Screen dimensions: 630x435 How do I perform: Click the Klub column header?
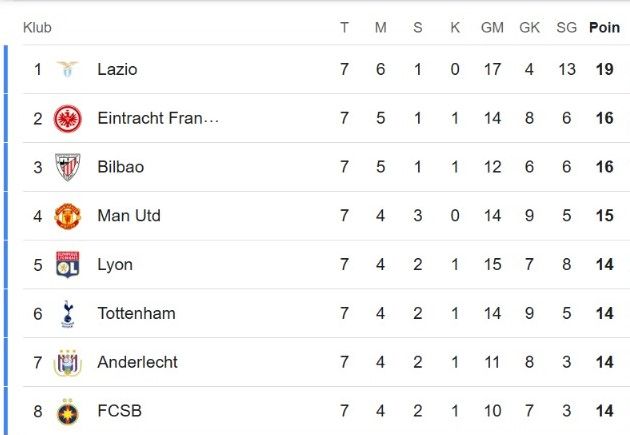tap(37, 27)
